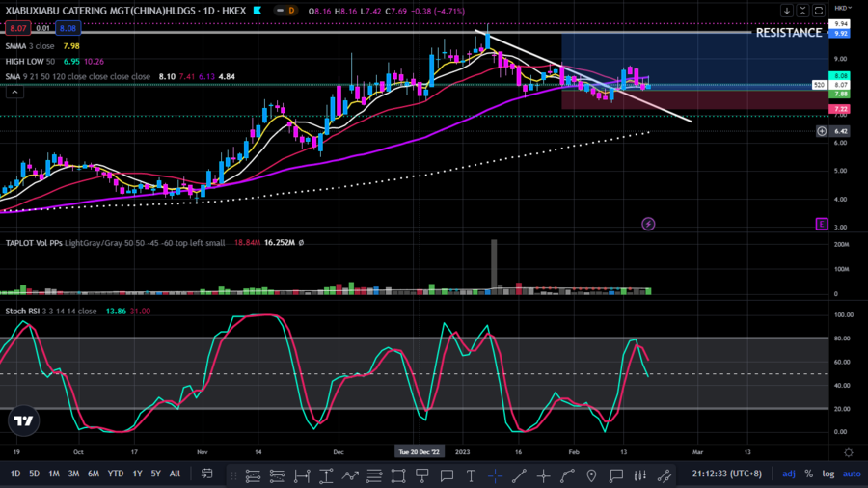The height and width of the screenshot is (488, 868).
Task: Click the TradingView logo
Action: coord(23,420)
